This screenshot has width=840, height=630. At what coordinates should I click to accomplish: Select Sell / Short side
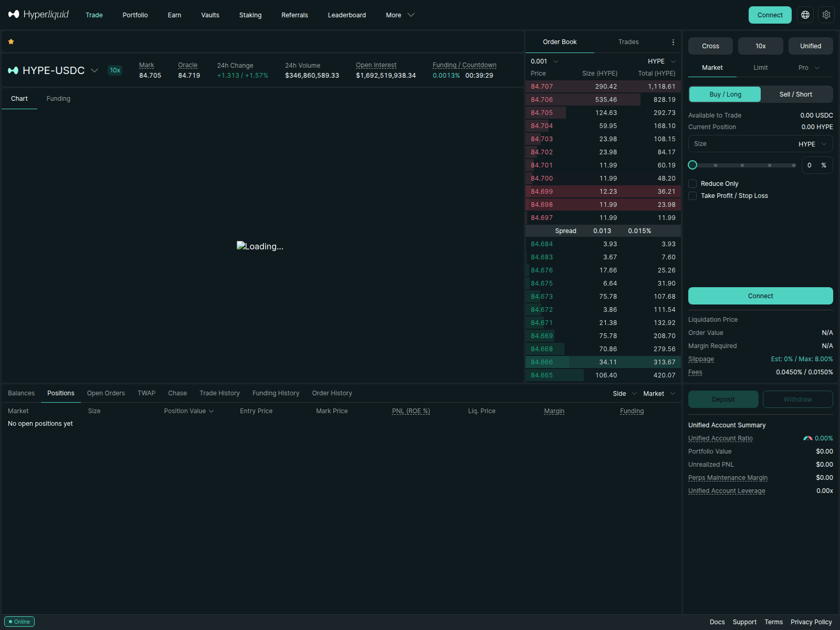pyautogui.click(x=795, y=94)
